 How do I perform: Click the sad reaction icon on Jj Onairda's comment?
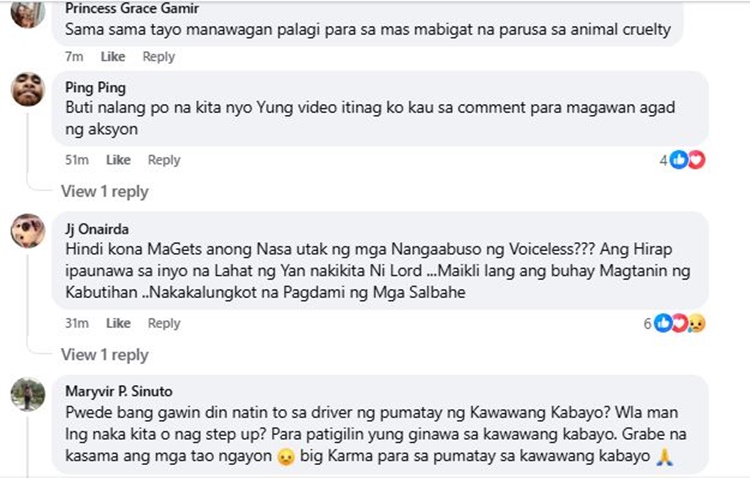tap(697, 323)
